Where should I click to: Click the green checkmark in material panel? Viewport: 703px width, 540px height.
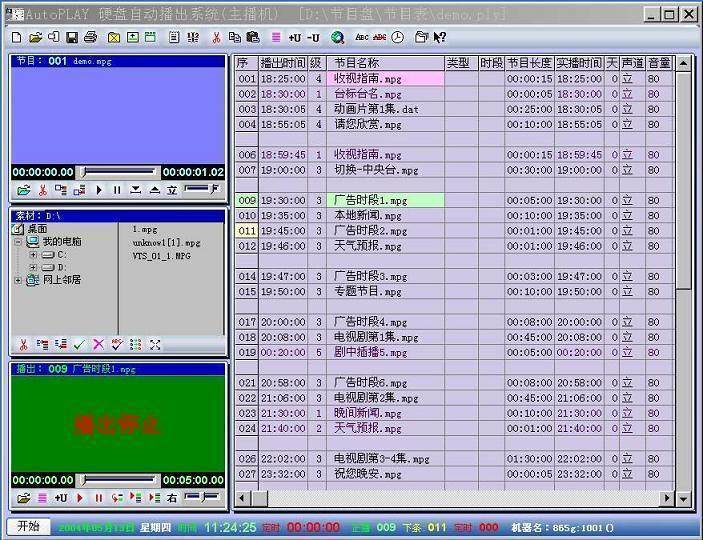coord(79,344)
